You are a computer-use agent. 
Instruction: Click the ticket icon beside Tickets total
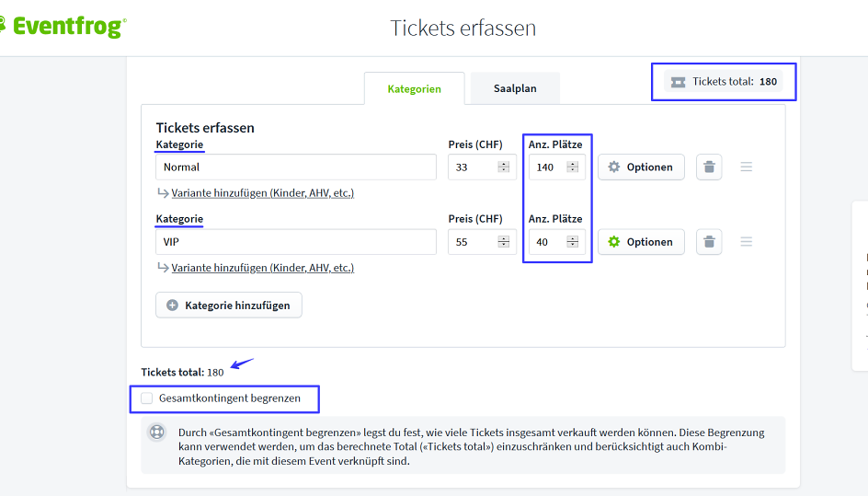click(x=679, y=82)
